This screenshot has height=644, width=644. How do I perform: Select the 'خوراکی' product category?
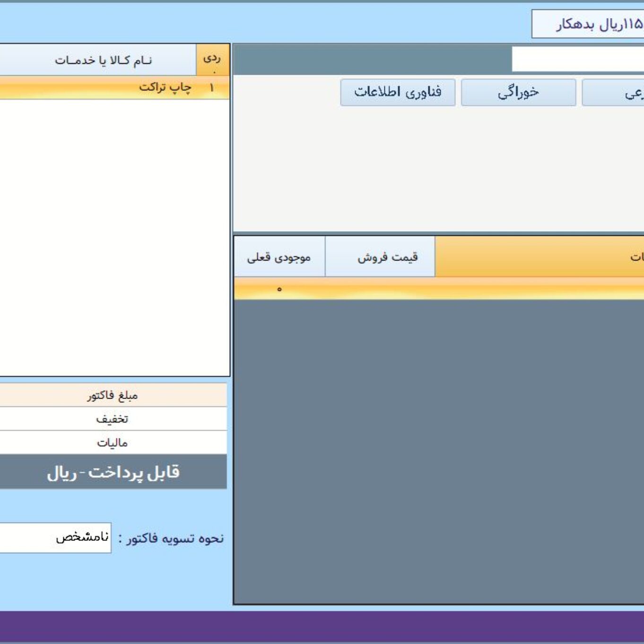pos(518,92)
